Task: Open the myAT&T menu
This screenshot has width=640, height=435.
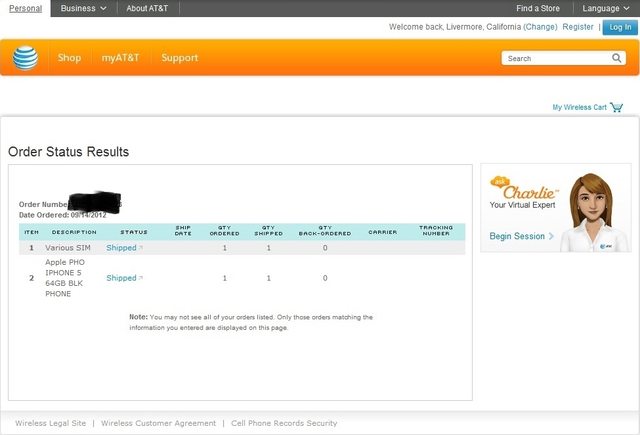Action: click(x=120, y=58)
